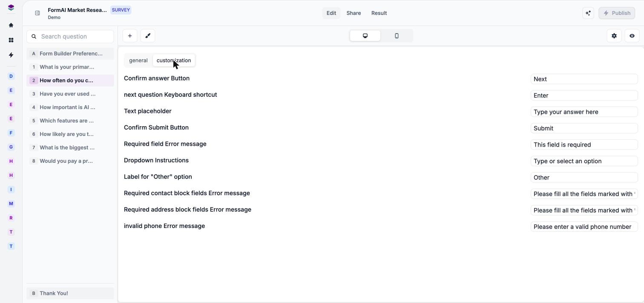Add a new question with plus button

130,36
